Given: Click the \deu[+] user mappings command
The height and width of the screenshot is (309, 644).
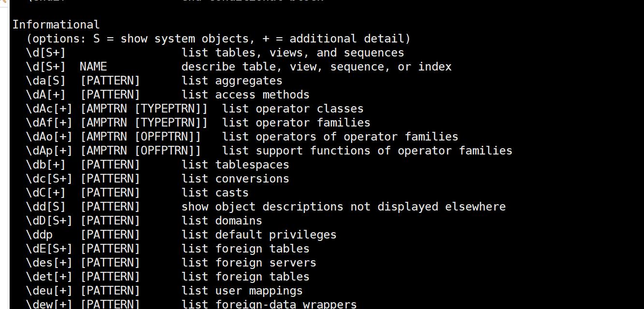Looking at the screenshot, I should (x=164, y=291).
